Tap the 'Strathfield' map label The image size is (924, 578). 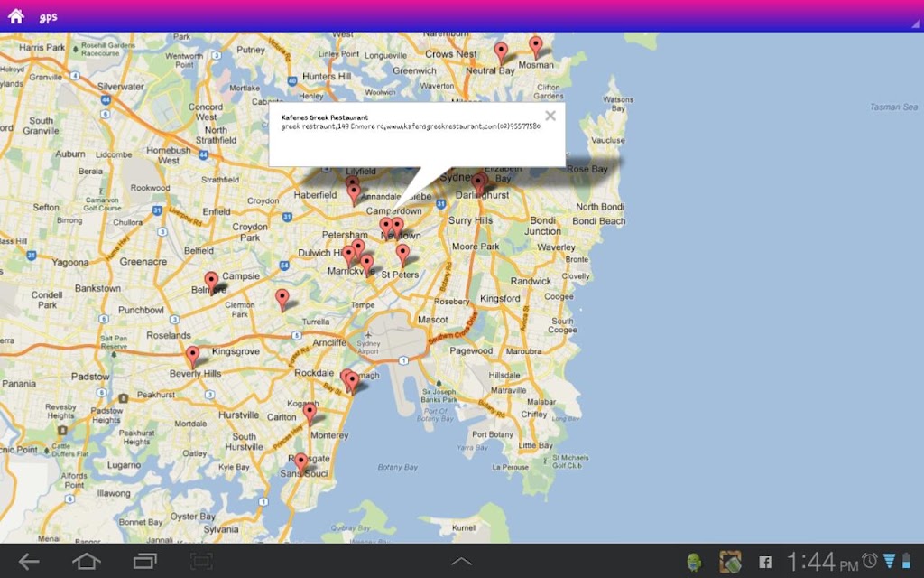[220, 180]
